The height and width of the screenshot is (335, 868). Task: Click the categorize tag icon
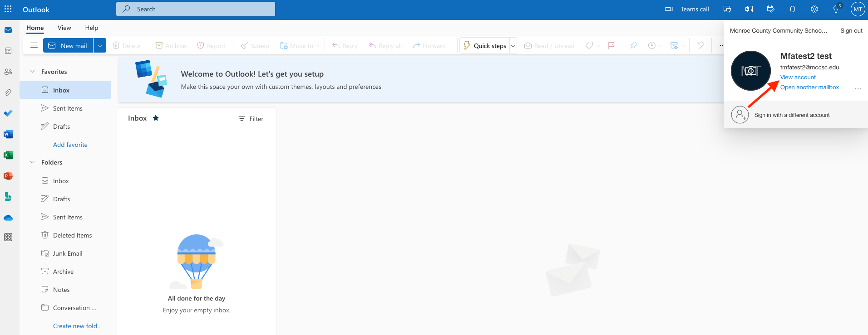point(589,45)
